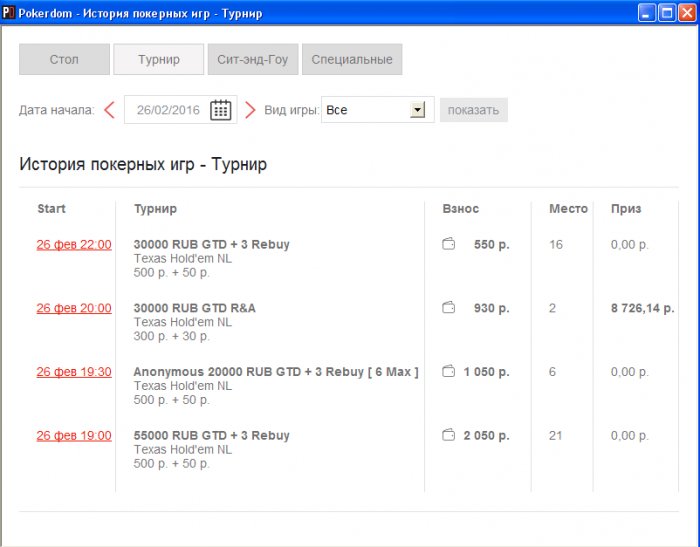
Task: Close the Pokerdom history window
Action: point(688,13)
